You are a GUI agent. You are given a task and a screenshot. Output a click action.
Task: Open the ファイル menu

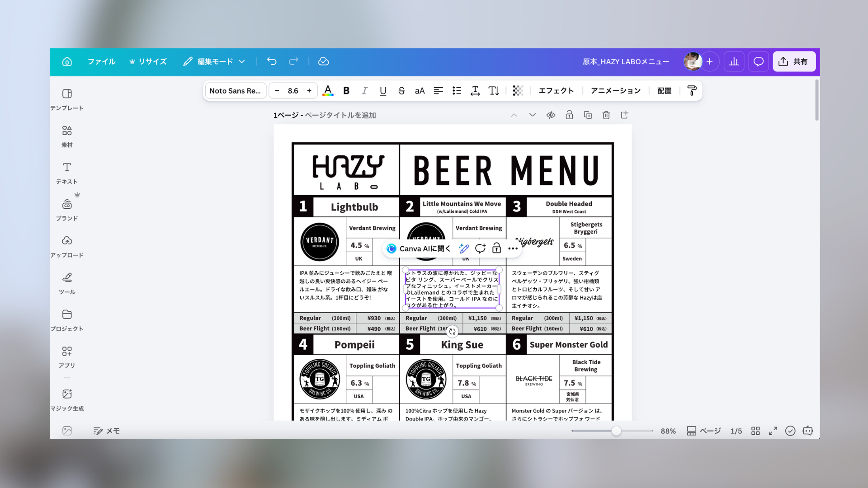click(x=101, y=61)
